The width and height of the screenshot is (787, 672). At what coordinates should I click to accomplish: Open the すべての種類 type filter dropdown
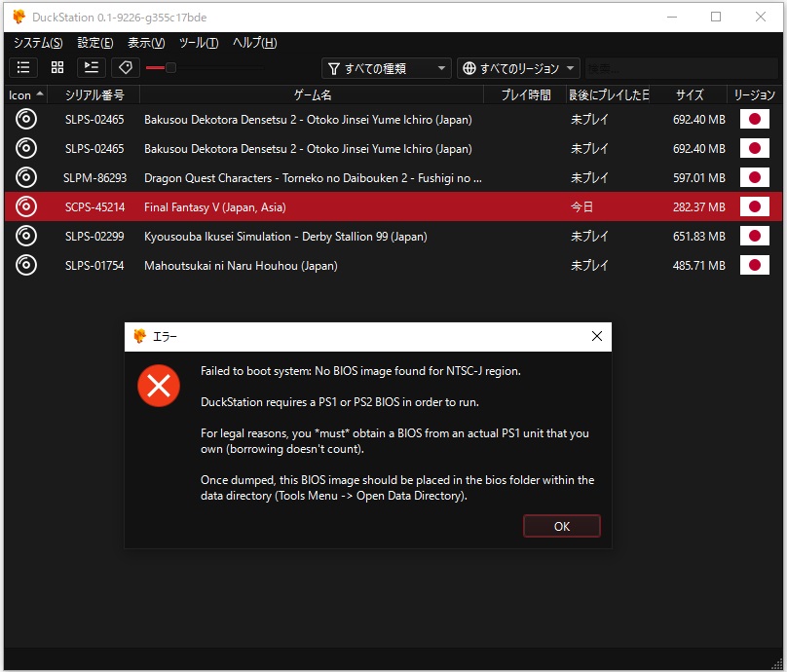pos(386,68)
